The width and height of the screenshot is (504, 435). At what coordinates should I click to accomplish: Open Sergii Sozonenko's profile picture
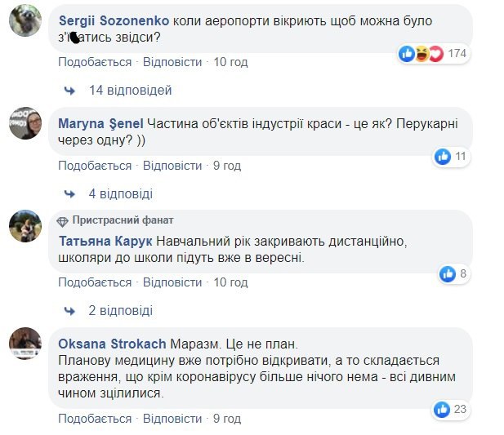pos(25,21)
